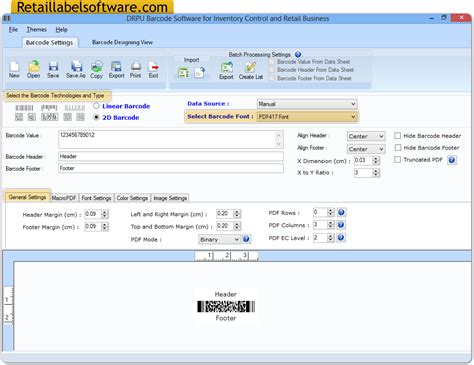Adjust the Header Margin spinner
The height and width of the screenshot is (365, 474).
point(105,214)
